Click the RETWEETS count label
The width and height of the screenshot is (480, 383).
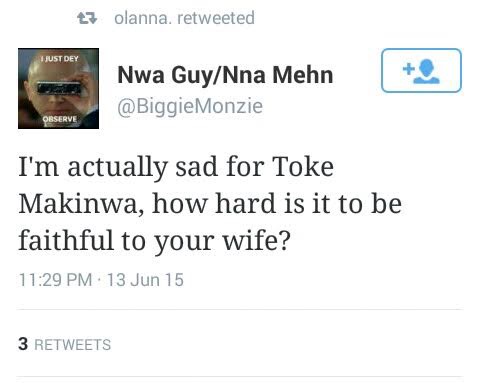coord(73,345)
